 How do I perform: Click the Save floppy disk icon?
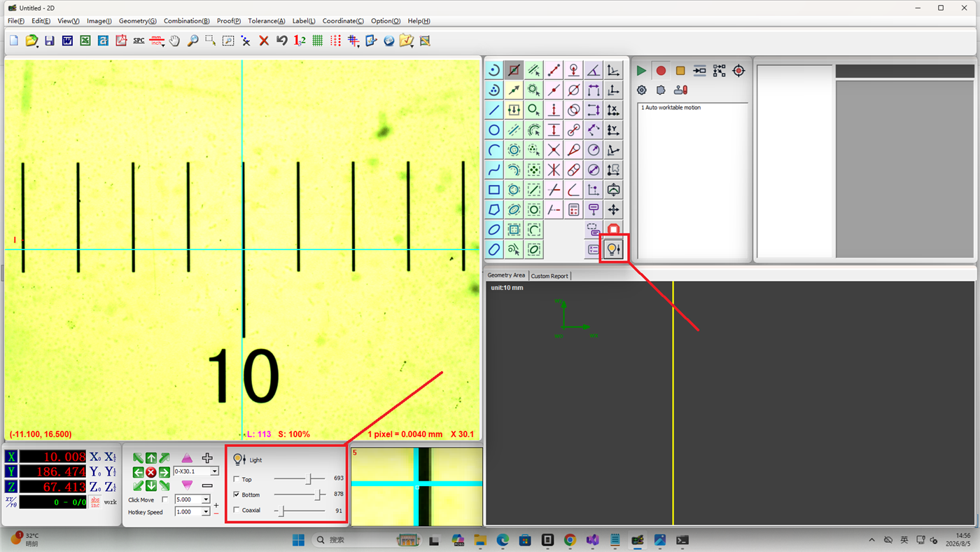pos(49,41)
